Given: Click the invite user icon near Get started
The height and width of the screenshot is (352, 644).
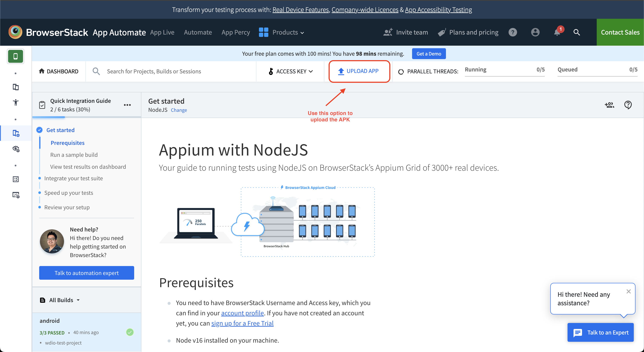Looking at the screenshot, I should tap(609, 105).
